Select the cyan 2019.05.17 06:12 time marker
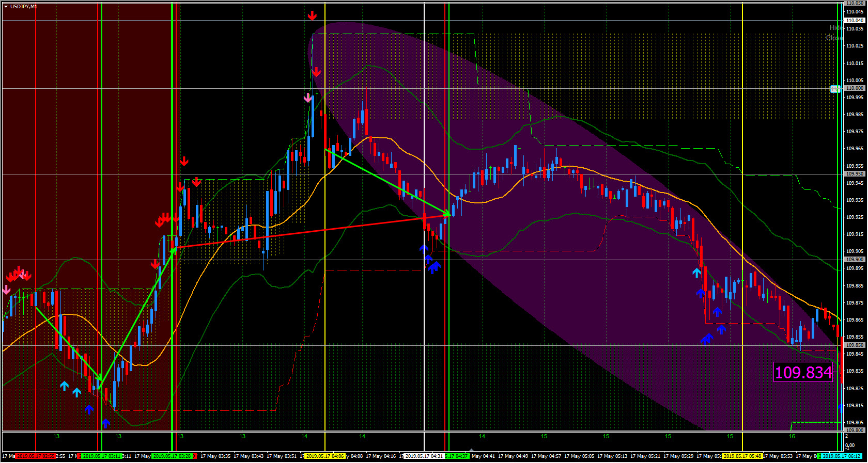The image size is (868, 463). point(842,456)
